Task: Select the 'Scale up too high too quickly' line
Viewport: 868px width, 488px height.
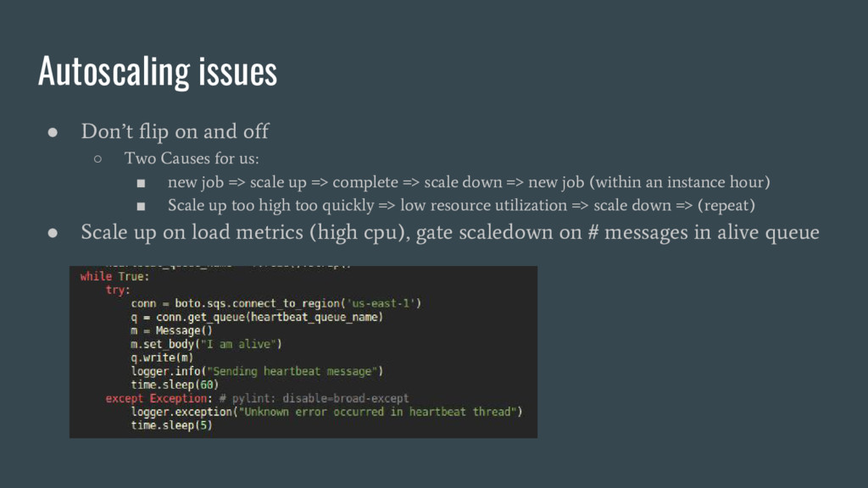Action: click(462, 205)
